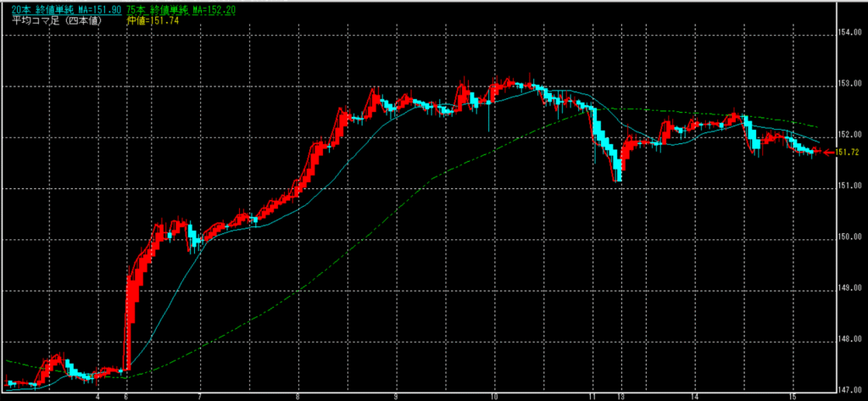Image resolution: width=868 pixels, height=401 pixels.
Task: Click the 20本 終値単純 MA=151.90 legend label
Action: [x=59, y=8]
